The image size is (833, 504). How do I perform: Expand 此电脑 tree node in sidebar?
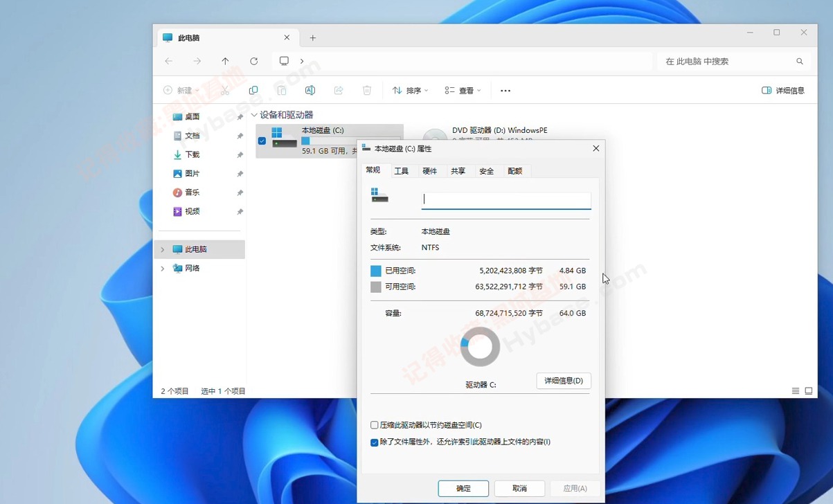(163, 249)
